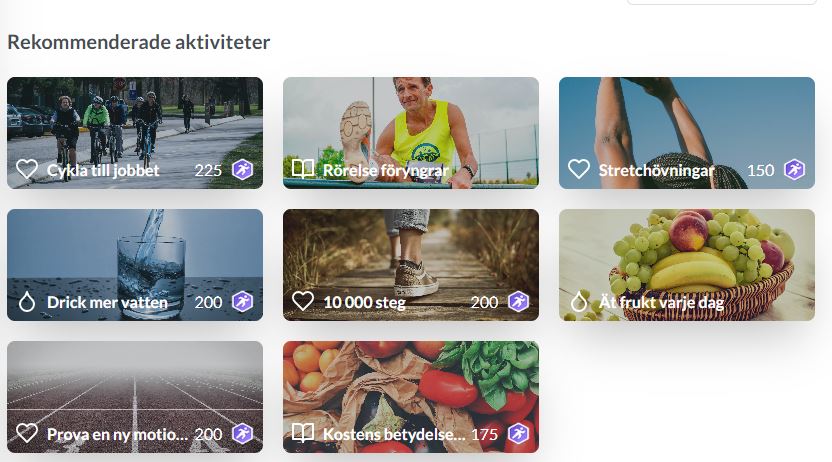The width and height of the screenshot is (832, 462).
Task: Click the purple runner badge on Cykla till jobbet
Action: click(242, 170)
